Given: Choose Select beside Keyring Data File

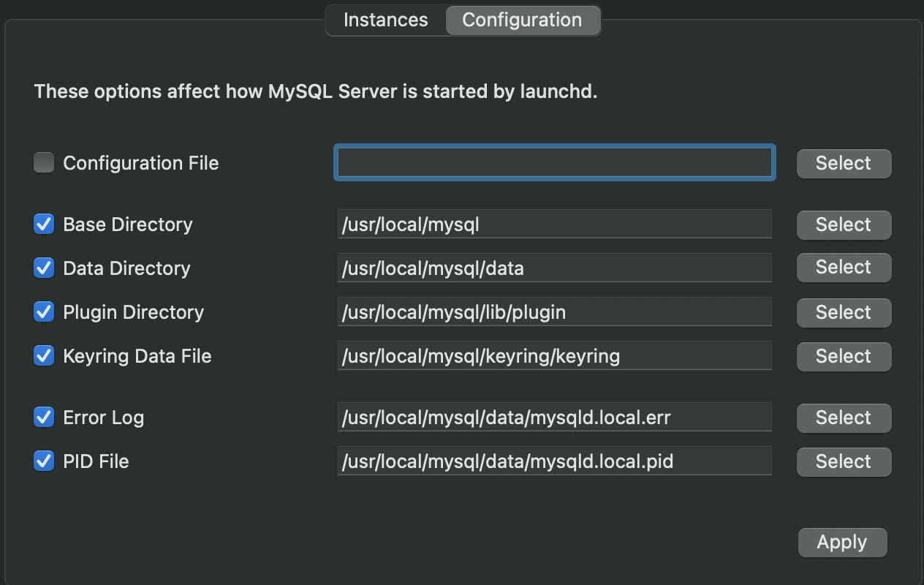Looking at the screenshot, I should [x=844, y=356].
